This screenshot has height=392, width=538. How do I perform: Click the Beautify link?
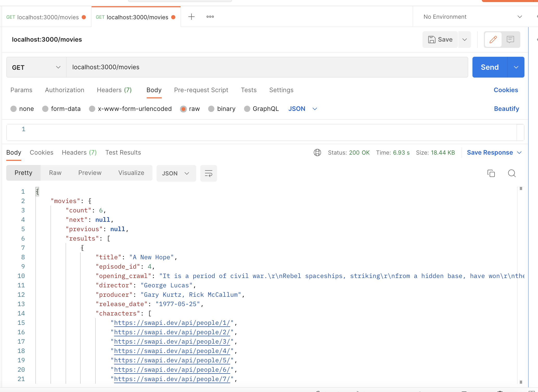[x=506, y=109]
